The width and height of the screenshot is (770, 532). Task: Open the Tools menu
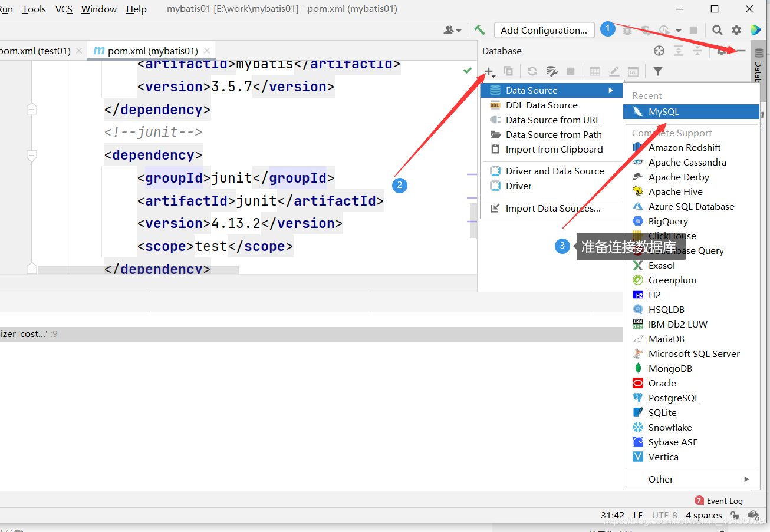[34, 9]
